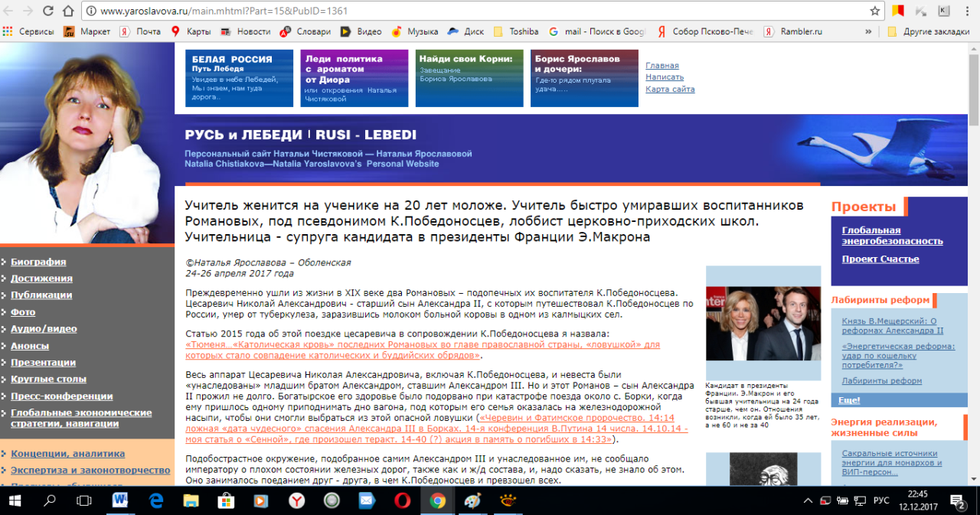The image size is (980, 515).
Task: Open Достижения in the left menu
Action: tap(41, 279)
